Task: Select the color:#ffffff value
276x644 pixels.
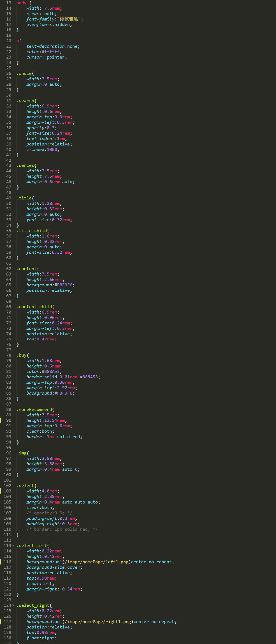Action: click(x=51, y=52)
